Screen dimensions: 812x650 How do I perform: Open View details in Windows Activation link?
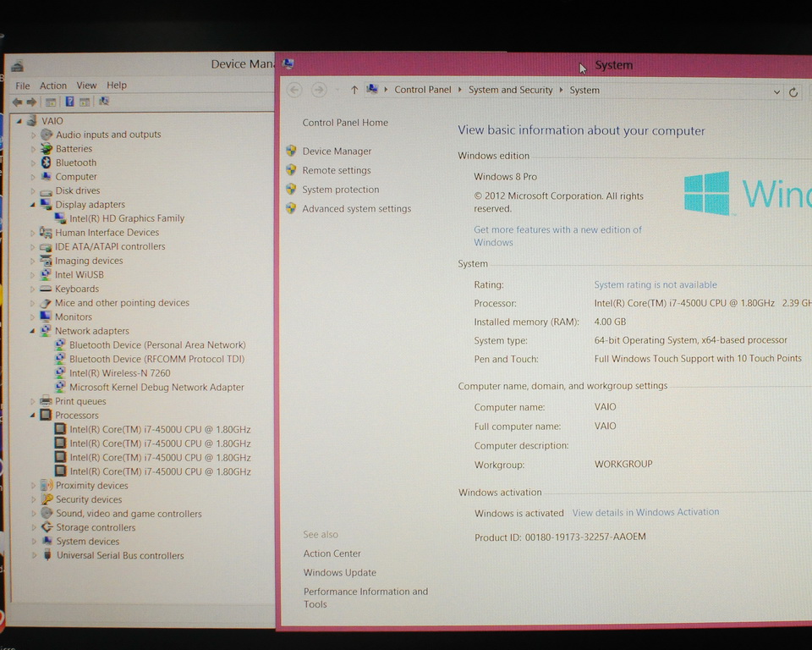645,512
